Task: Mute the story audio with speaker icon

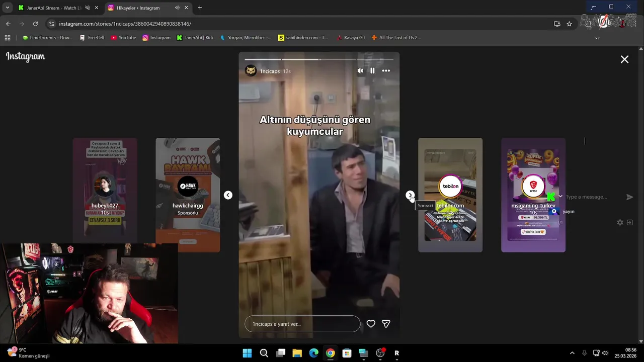Action: click(x=360, y=71)
